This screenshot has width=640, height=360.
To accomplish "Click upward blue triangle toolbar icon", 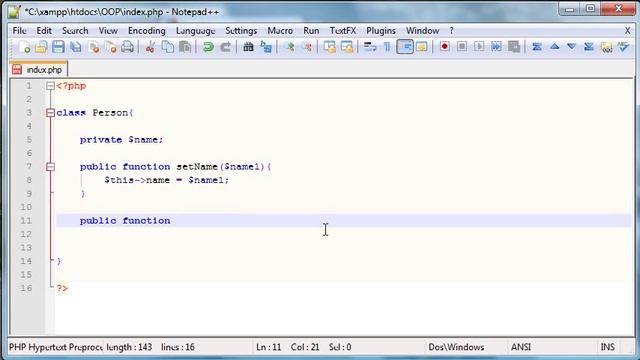I will pyautogui.click(x=554, y=47).
